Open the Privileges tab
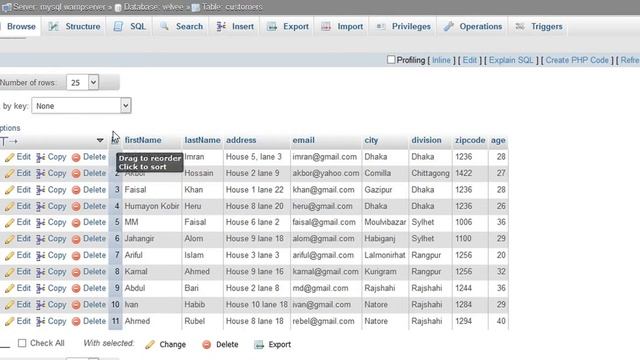The image size is (640, 360). [x=403, y=27]
